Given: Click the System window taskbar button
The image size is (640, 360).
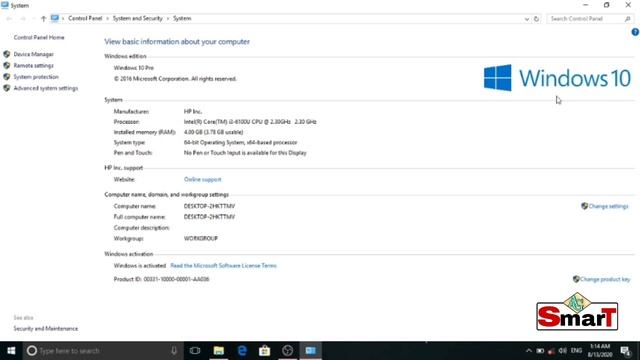Looking at the screenshot, I should click(x=311, y=351).
